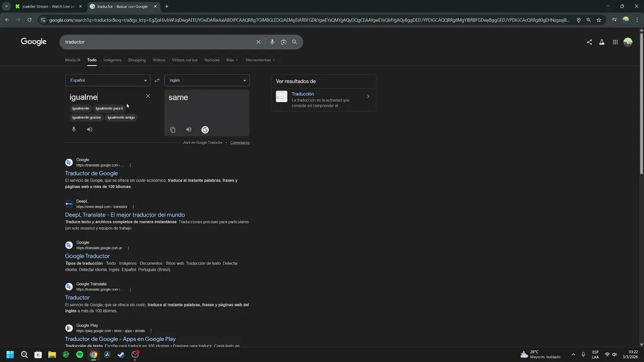This screenshot has width=644, height=362.
Task: Go back to previous page
Action: point(7,20)
